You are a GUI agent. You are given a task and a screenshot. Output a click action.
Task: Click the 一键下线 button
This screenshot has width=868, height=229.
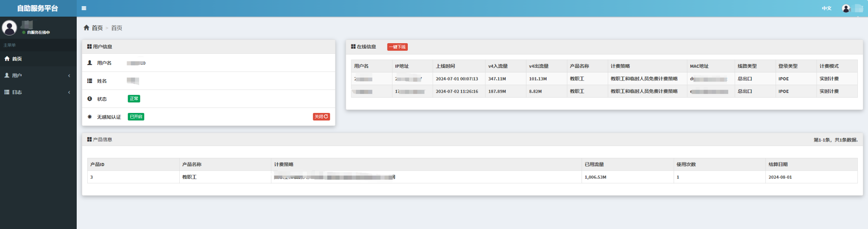397,47
